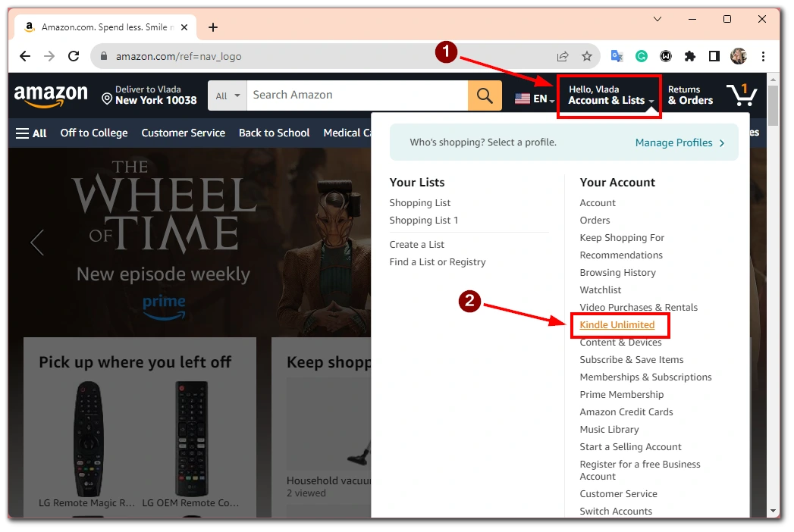
Task: Go back using browser back arrow
Action: coord(25,56)
